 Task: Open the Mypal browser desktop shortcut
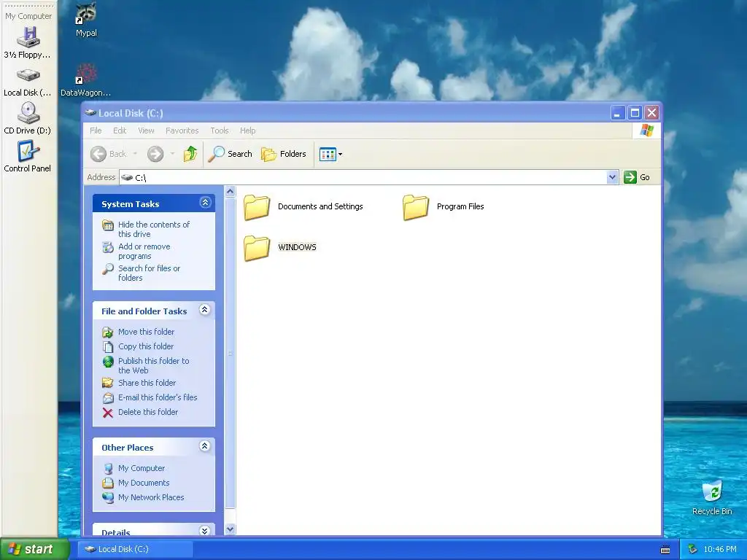pos(86,20)
